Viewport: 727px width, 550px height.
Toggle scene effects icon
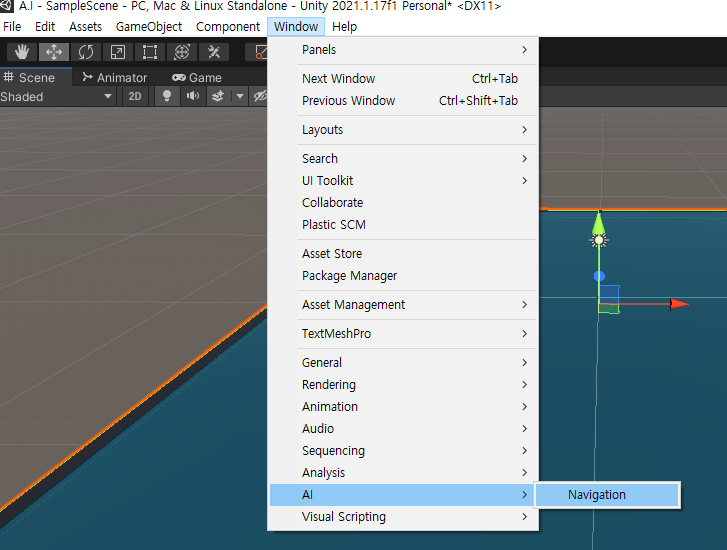[x=218, y=96]
